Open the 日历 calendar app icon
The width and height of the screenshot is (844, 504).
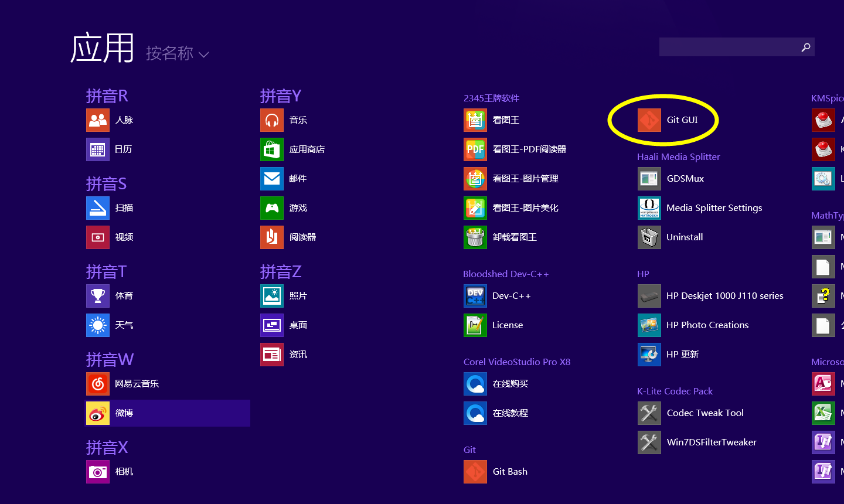coord(98,149)
